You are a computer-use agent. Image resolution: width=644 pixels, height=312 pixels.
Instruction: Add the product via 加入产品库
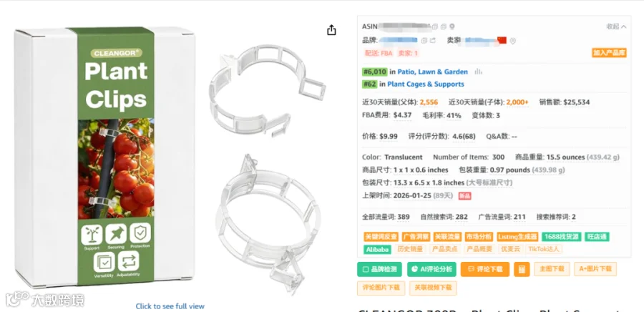click(x=609, y=53)
